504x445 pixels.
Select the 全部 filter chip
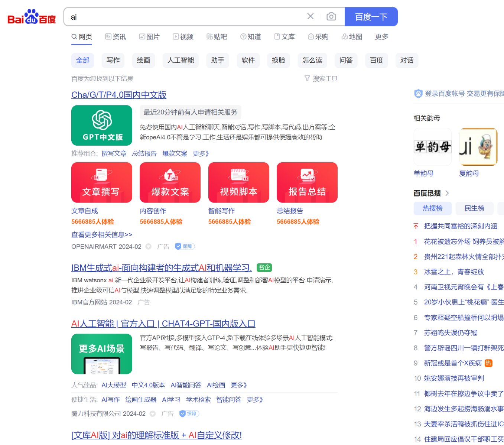point(83,60)
